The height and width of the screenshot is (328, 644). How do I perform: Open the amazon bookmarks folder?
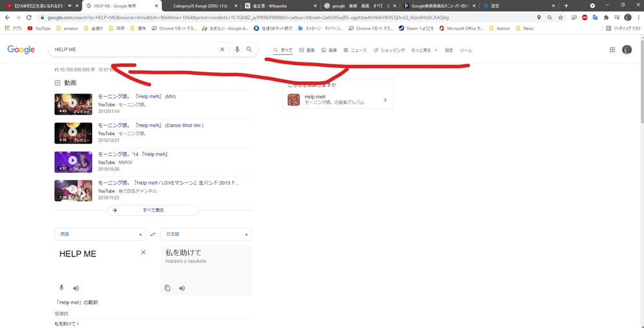pyautogui.click(x=67, y=28)
